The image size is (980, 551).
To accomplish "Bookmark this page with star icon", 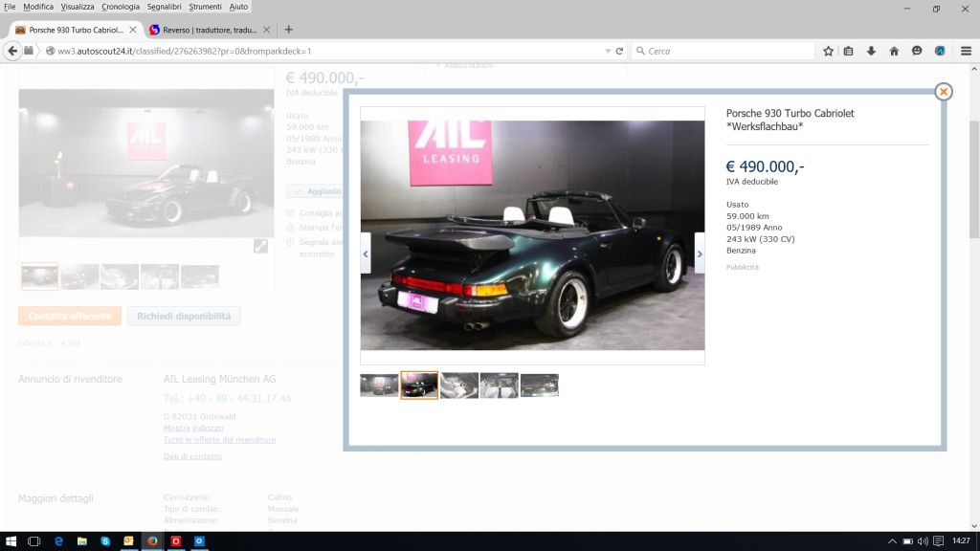I will click(828, 52).
